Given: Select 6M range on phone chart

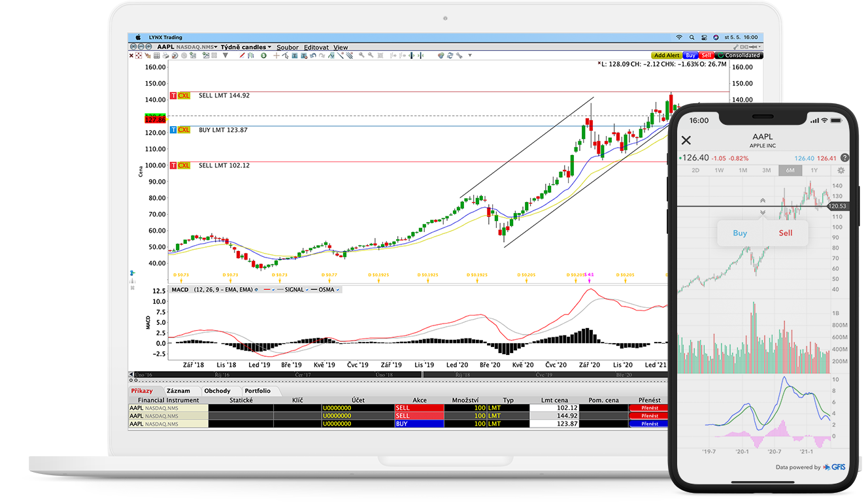Looking at the screenshot, I should tap(790, 171).
